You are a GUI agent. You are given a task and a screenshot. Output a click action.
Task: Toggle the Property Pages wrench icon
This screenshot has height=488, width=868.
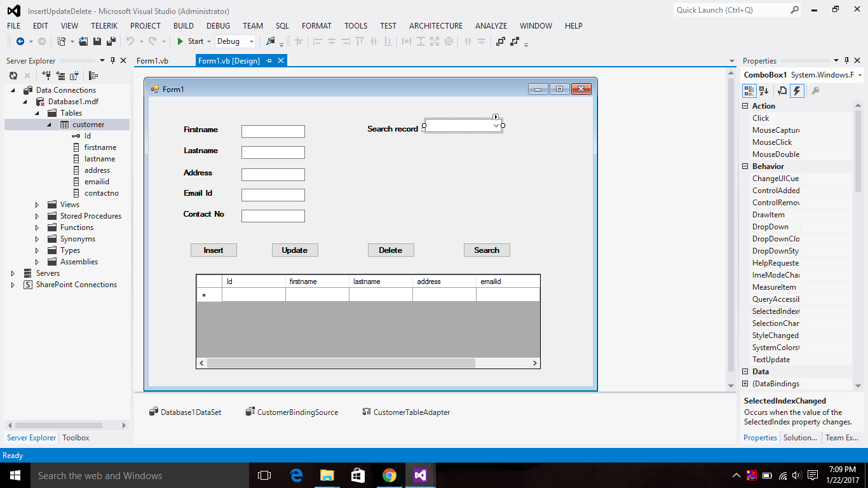(x=814, y=90)
